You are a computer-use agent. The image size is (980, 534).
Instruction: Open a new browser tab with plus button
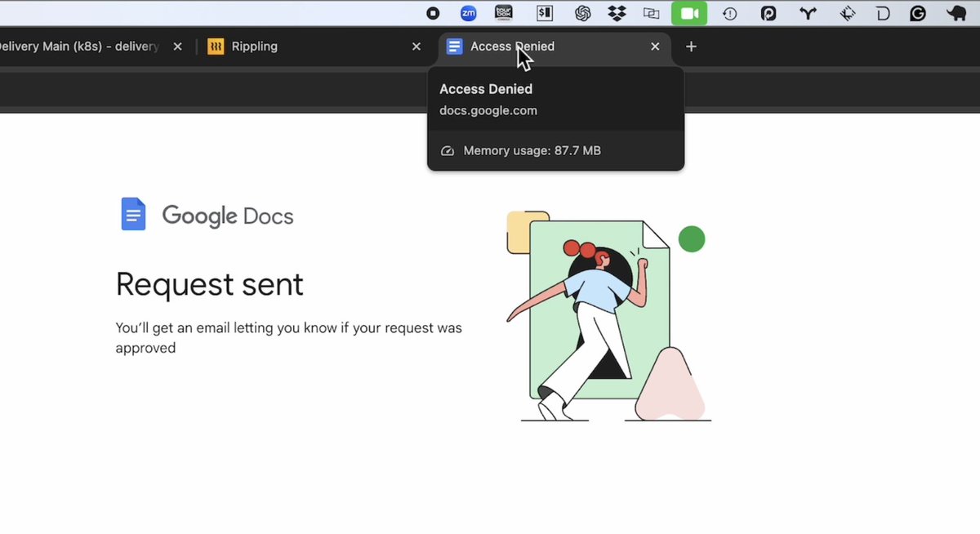coord(691,47)
